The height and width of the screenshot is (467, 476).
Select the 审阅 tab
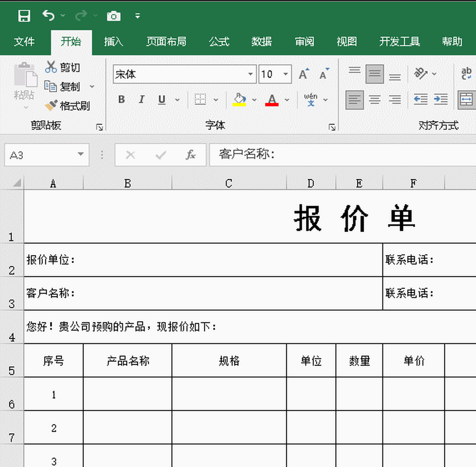(304, 42)
